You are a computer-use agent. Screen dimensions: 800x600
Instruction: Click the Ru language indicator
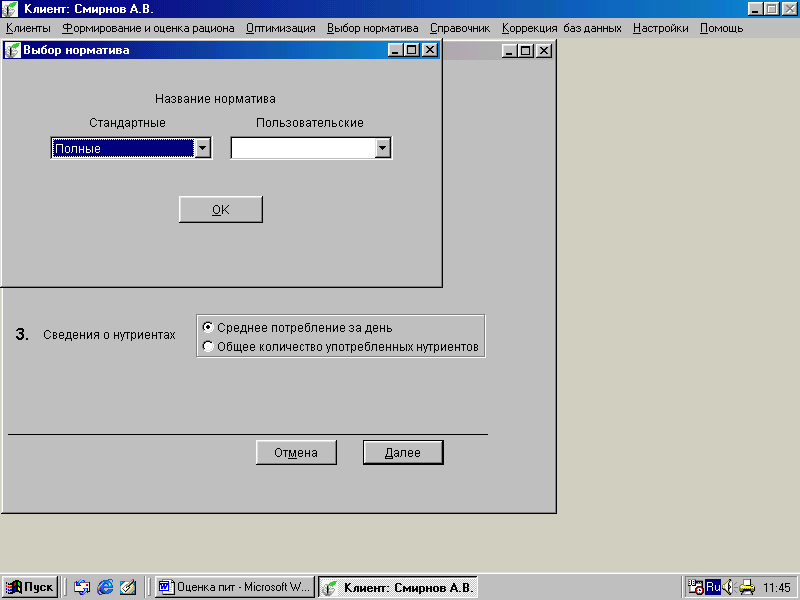713,587
